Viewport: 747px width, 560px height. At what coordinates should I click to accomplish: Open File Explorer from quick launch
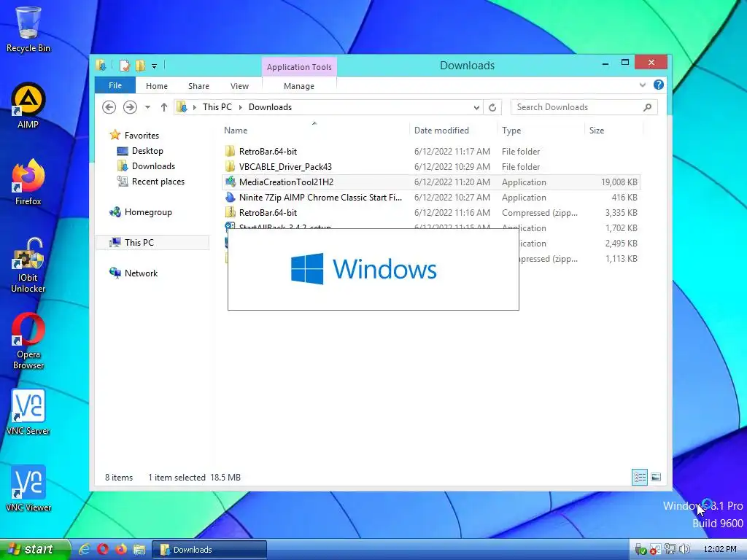click(x=139, y=550)
